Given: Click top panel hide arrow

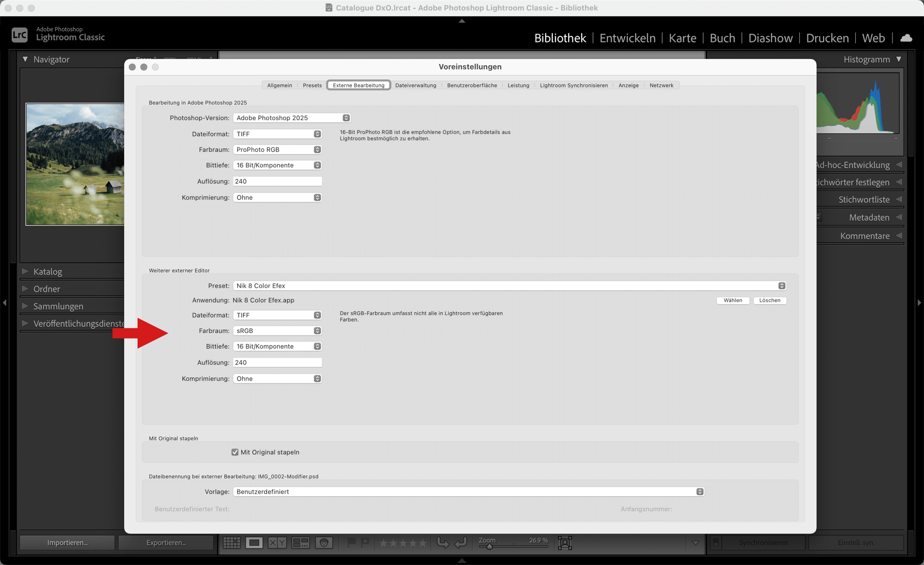Looking at the screenshot, I should tap(462, 21).
